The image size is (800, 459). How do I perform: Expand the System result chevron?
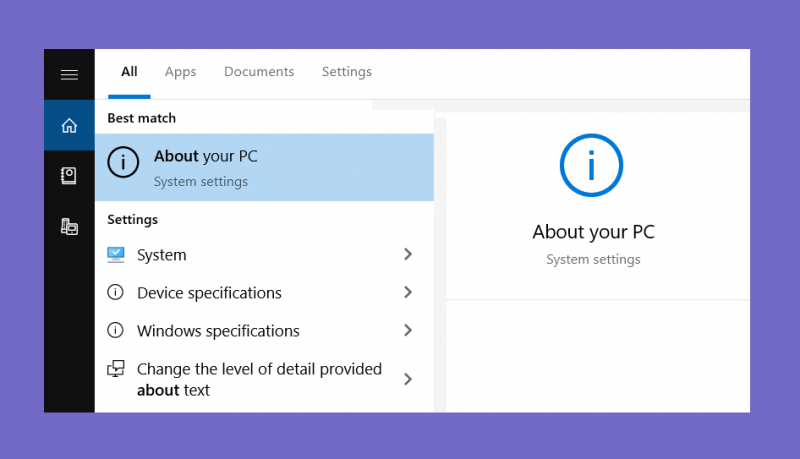(408, 254)
